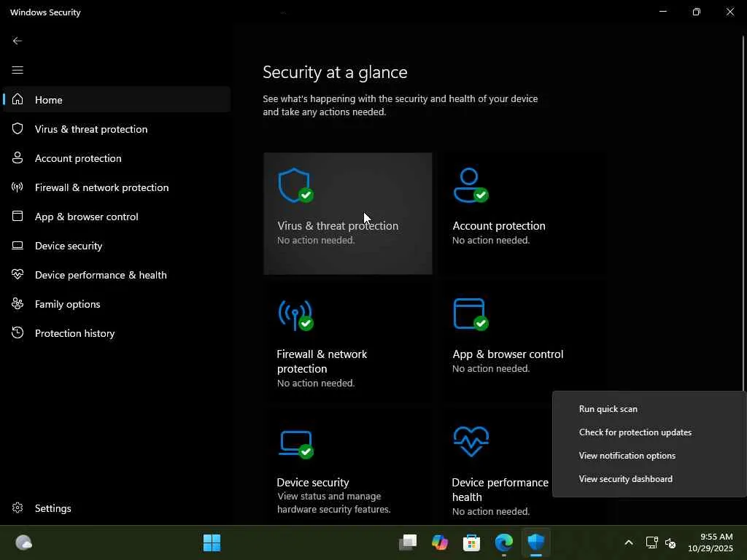747x560 pixels.
Task: Open Microsoft Edge from the taskbar
Action: click(x=504, y=542)
